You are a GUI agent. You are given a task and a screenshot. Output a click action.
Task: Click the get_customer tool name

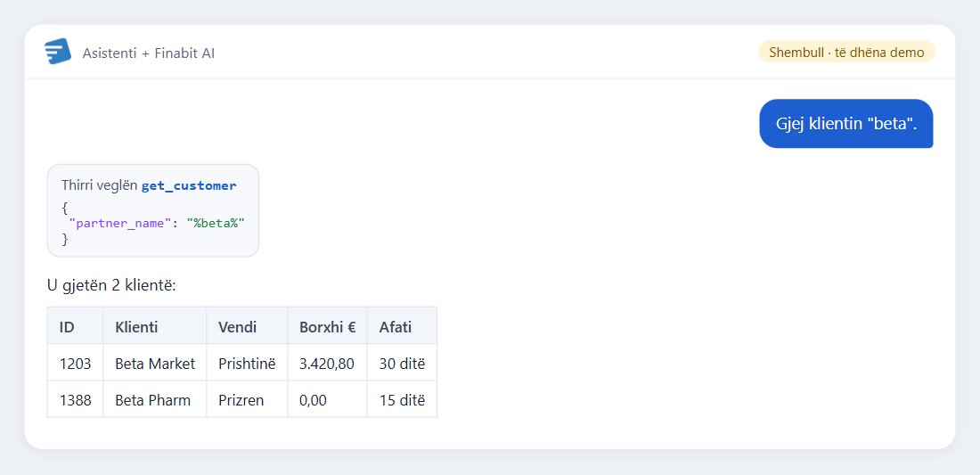pos(189,185)
